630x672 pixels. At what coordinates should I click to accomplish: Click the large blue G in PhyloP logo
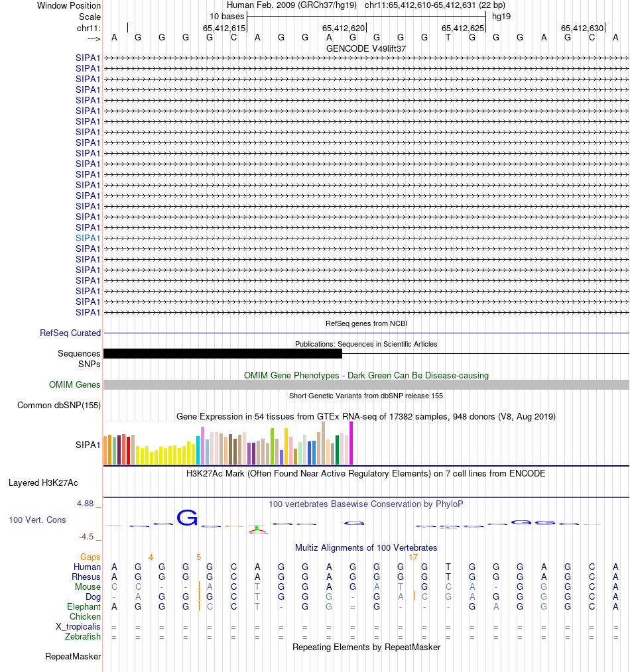point(187,518)
